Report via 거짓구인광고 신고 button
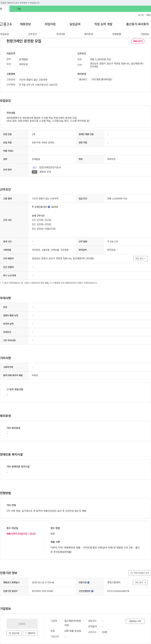Image resolution: width=151 pixels, height=644 pixels. (x=140, y=573)
